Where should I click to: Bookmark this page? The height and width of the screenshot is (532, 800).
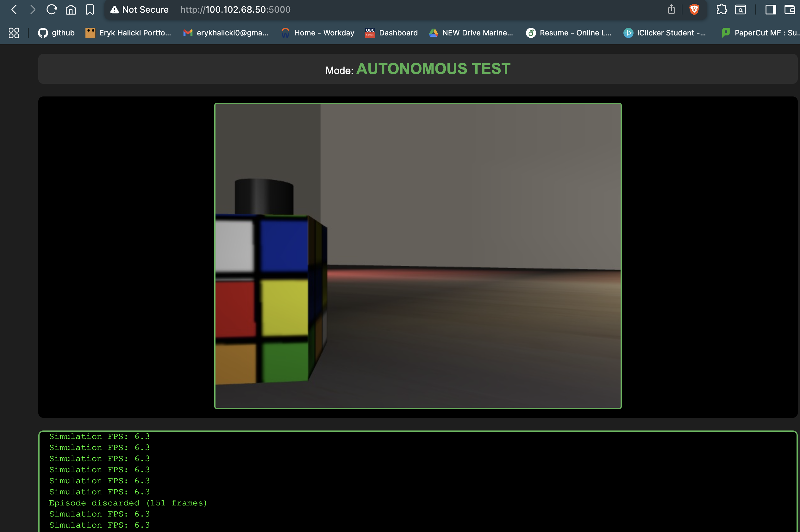(90, 9)
